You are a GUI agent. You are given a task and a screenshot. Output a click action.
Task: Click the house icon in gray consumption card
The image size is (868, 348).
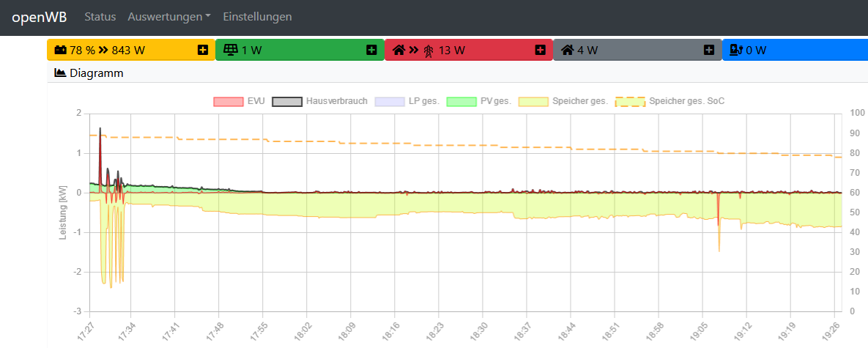(x=568, y=51)
